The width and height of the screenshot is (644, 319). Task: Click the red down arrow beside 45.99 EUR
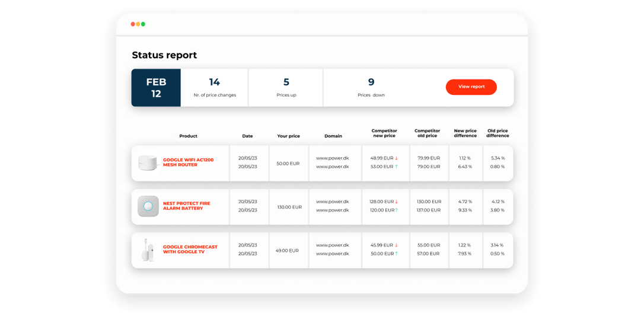click(x=397, y=245)
